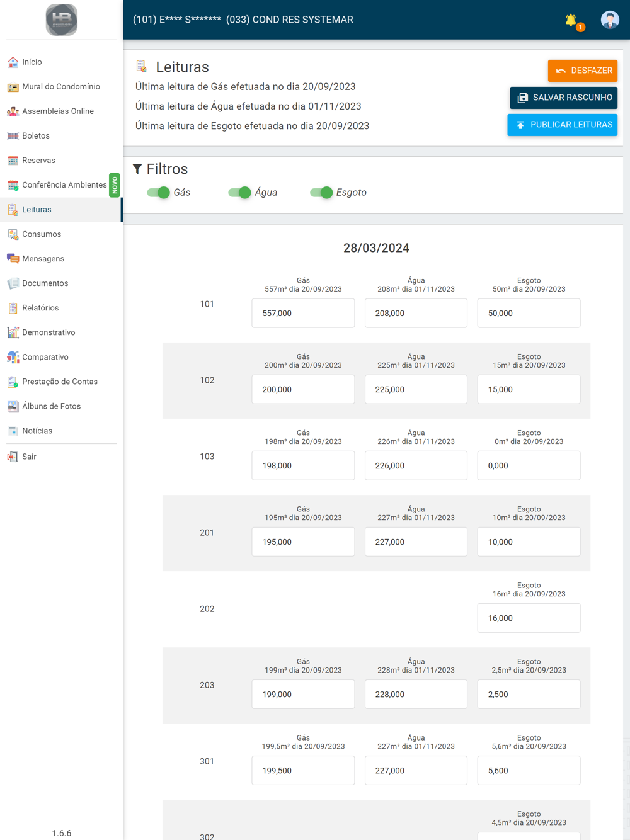Click Esgoto reading field for unit 101

pyautogui.click(x=529, y=313)
